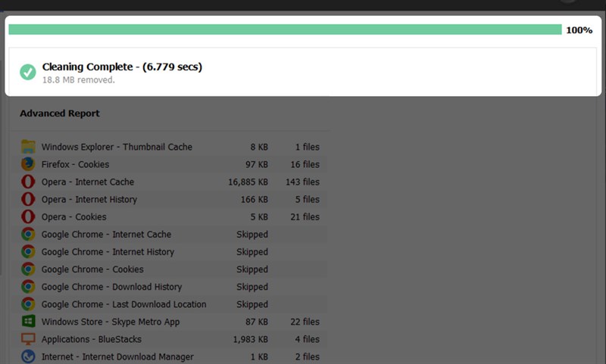Click the Opera icon beside Internet Cache

tap(28, 182)
